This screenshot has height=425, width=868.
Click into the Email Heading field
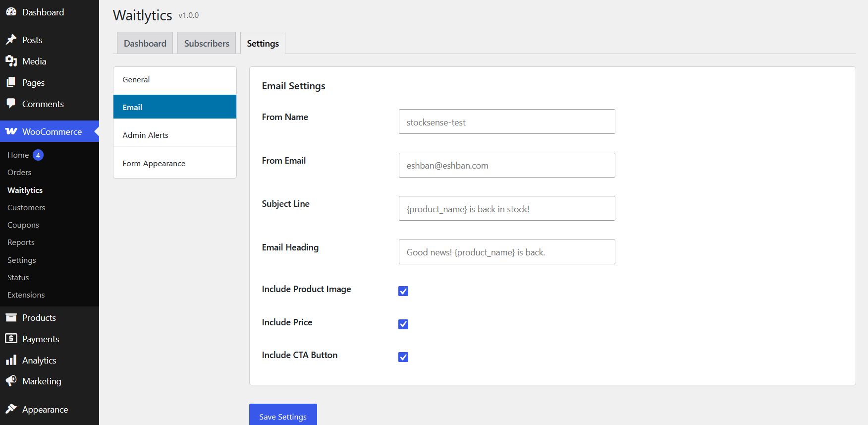coord(507,252)
